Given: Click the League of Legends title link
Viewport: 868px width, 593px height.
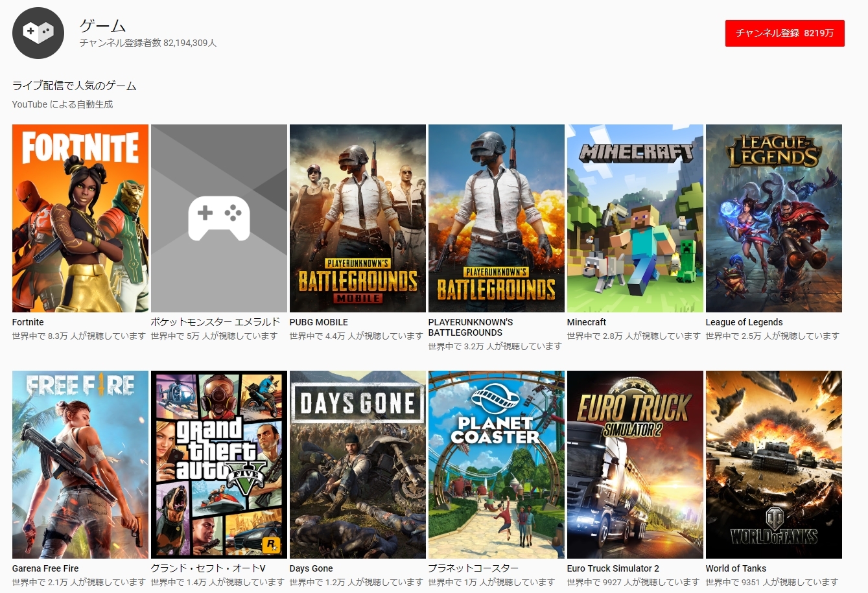Looking at the screenshot, I should [x=744, y=322].
